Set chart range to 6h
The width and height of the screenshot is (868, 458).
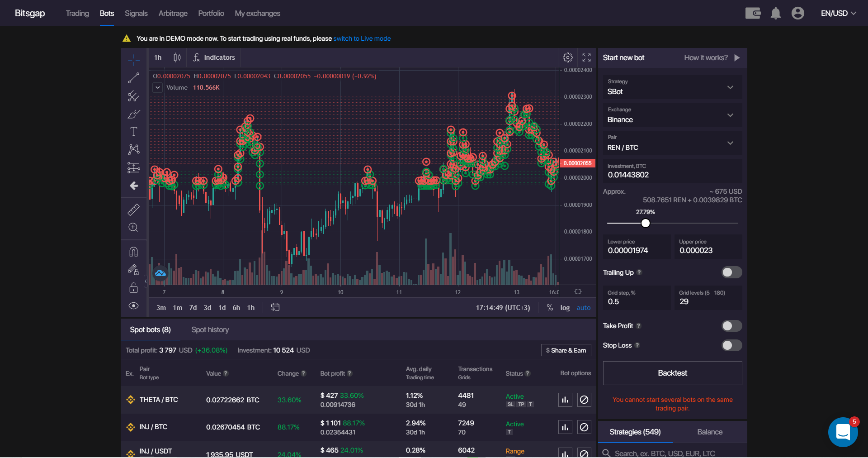pos(236,307)
